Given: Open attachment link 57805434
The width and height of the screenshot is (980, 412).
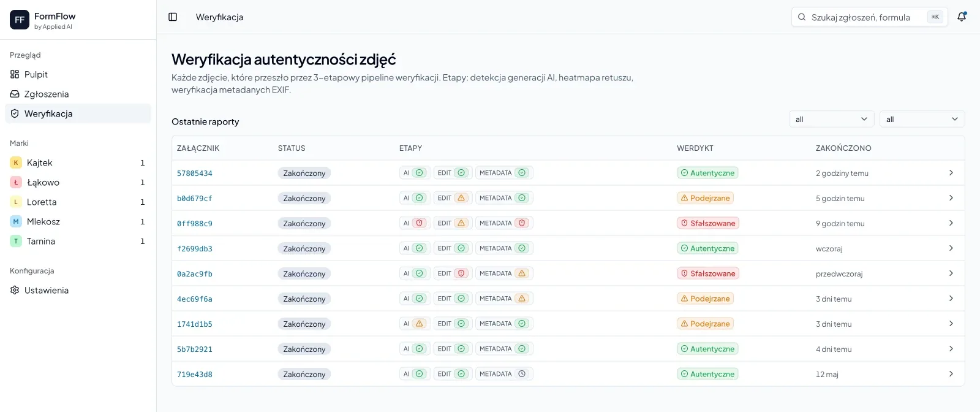Looking at the screenshot, I should click(195, 174).
